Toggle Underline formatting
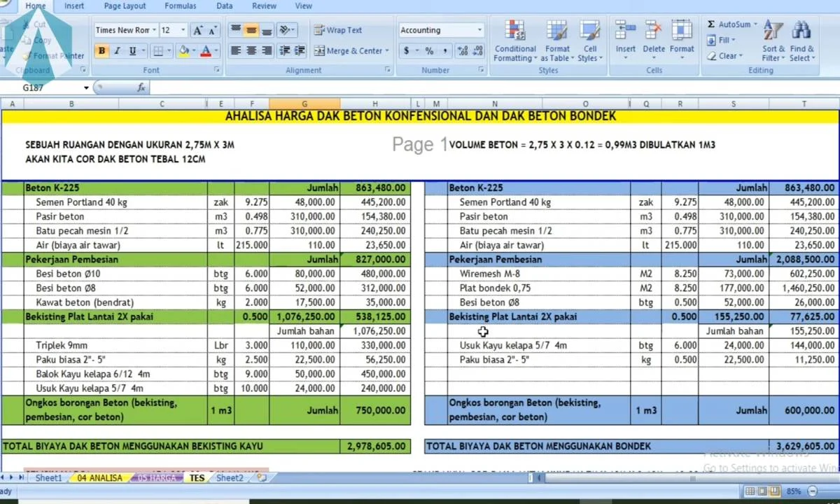 132,51
